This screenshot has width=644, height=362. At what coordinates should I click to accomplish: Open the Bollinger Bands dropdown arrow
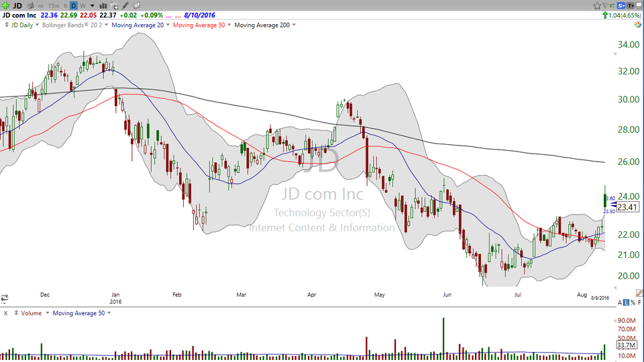tap(107, 25)
